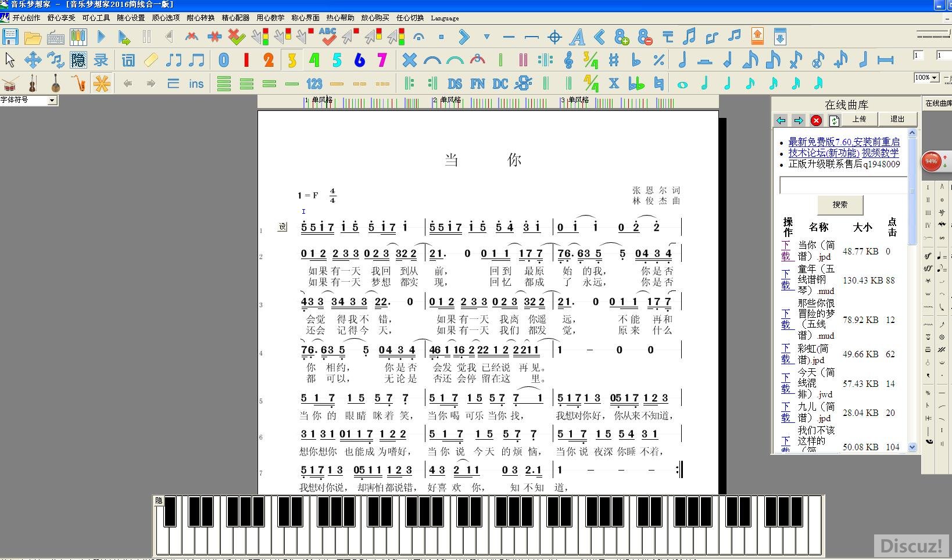Image resolution: width=952 pixels, height=560 pixels.
Task: Save the score with the floppy disk icon
Action: click(x=10, y=37)
